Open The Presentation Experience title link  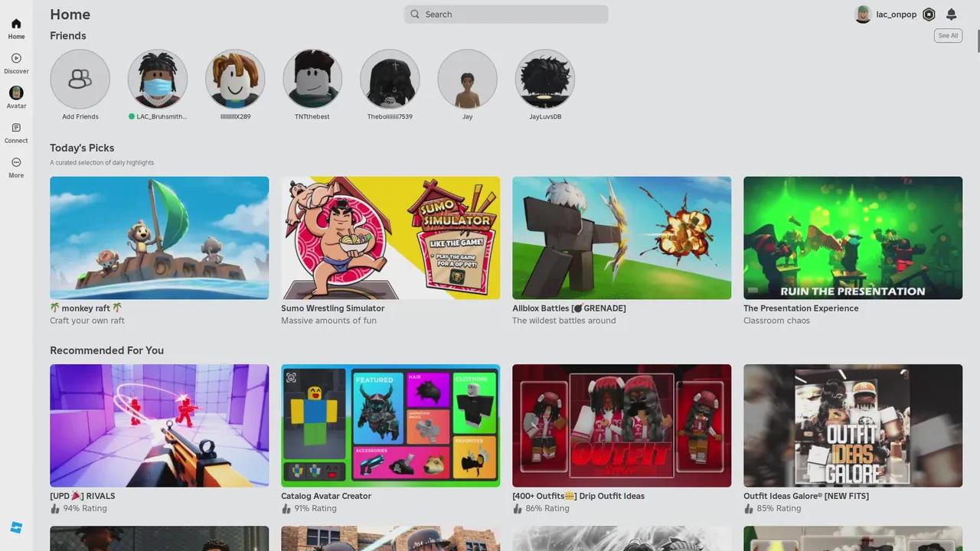coord(801,308)
